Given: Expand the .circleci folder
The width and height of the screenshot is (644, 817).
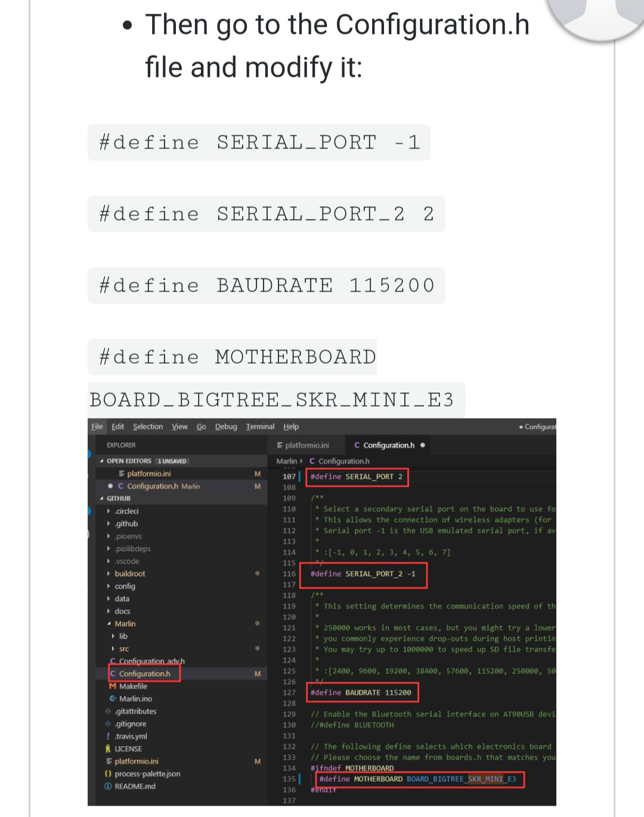Looking at the screenshot, I should pyautogui.click(x=109, y=512).
